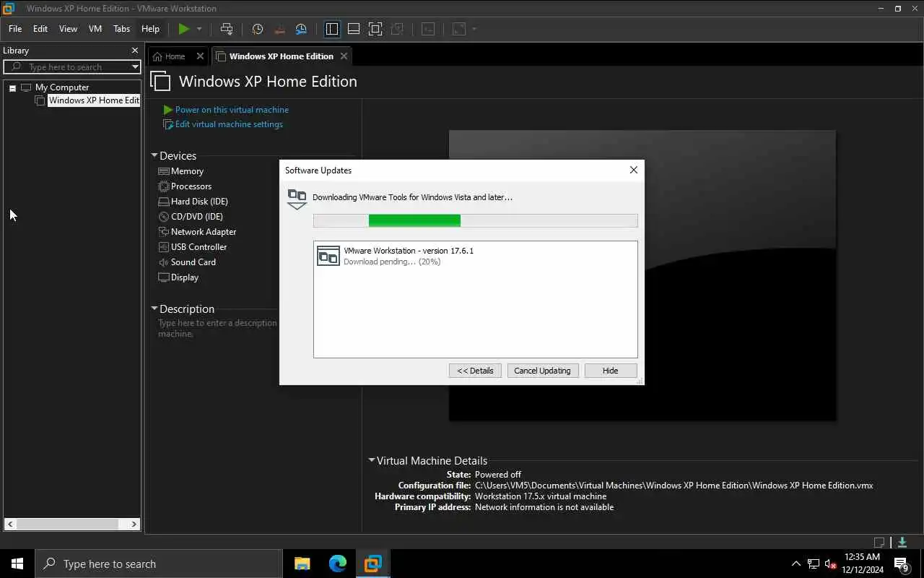Click the << Details button
Viewport: 924px width, 578px height.
click(475, 371)
